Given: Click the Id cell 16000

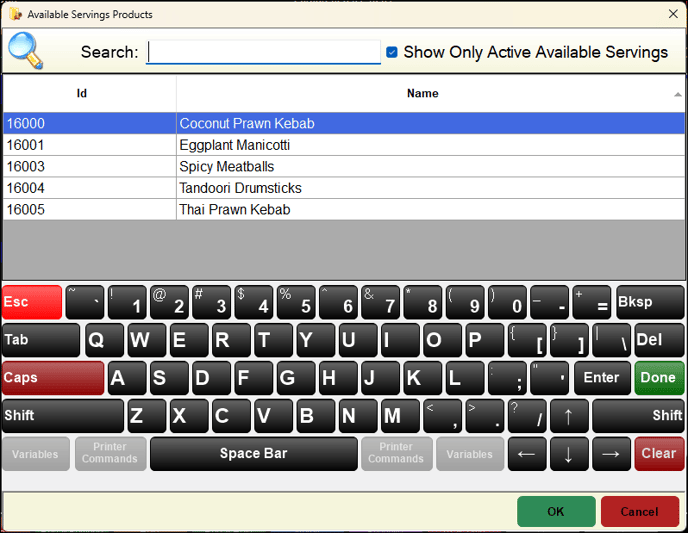Looking at the screenshot, I should (90, 123).
